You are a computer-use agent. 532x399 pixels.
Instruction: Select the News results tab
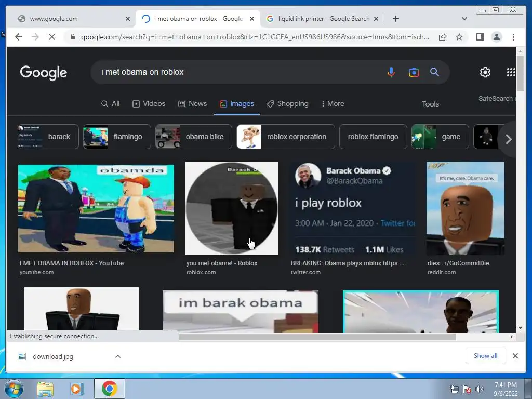pyautogui.click(x=192, y=104)
